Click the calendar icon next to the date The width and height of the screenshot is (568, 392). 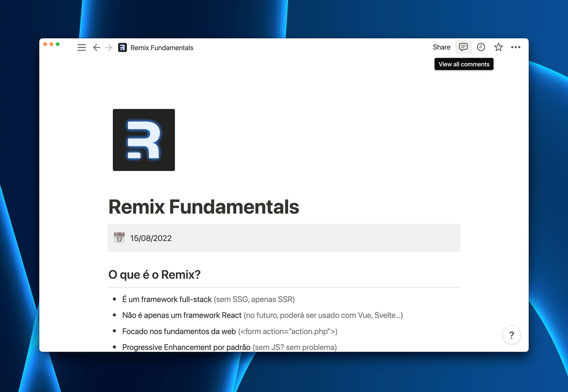[x=120, y=238]
